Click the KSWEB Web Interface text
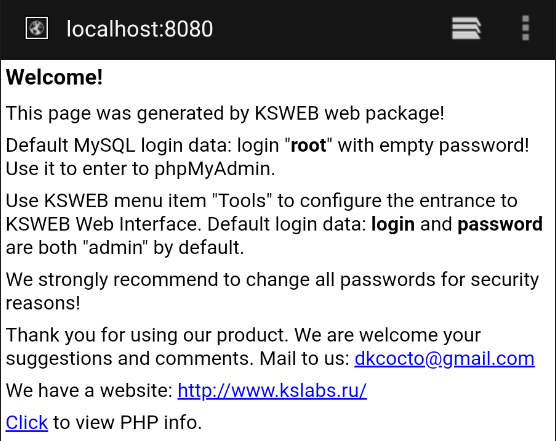Image resolution: width=556 pixels, height=441 pixels. coord(104,224)
